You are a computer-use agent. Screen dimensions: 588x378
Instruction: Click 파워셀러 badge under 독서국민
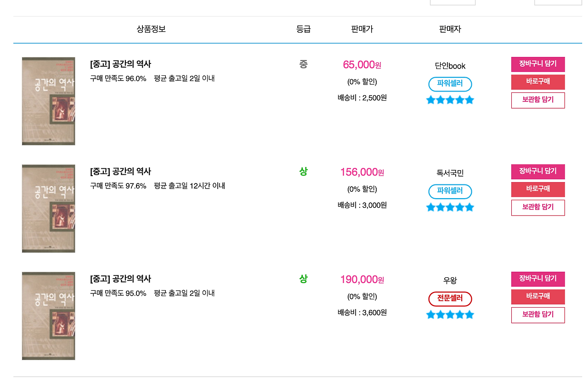click(450, 191)
